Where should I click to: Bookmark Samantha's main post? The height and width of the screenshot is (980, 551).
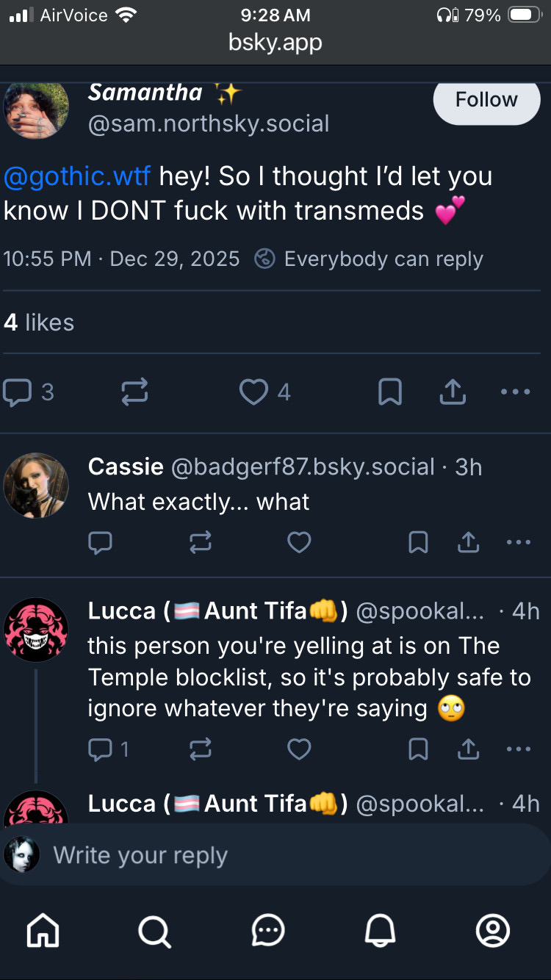point(390,392)
